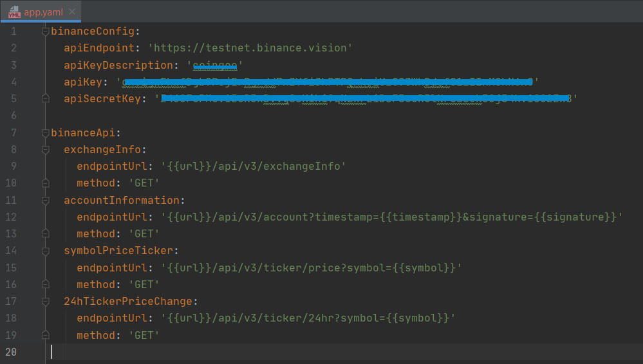
Task: Click line number 20 in the gutter
Action: pos(11,352)
